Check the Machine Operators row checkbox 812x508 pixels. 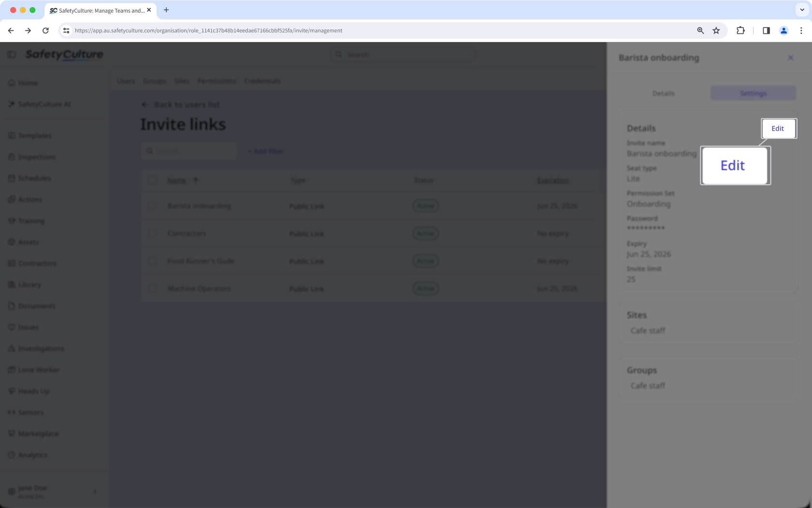click(x=152, y=288)
